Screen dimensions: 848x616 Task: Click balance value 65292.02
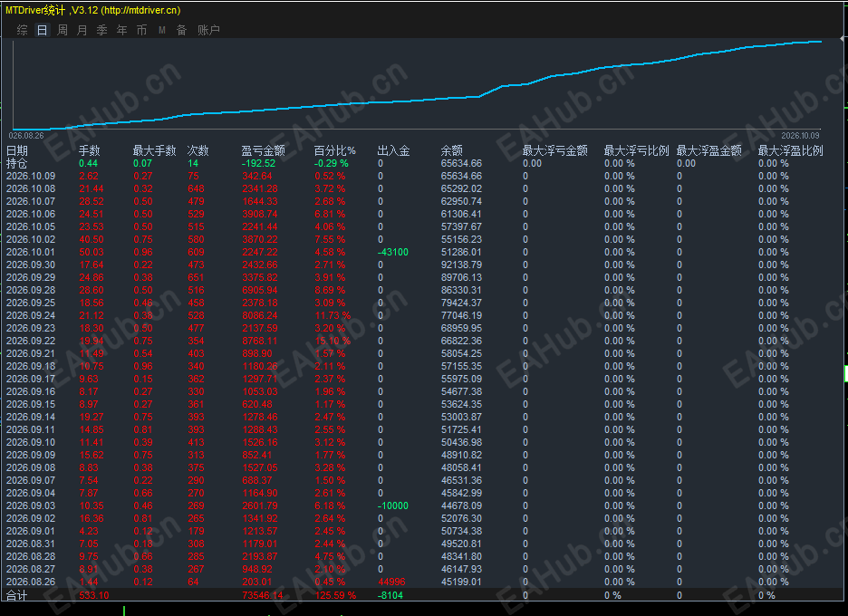(461, 188)
